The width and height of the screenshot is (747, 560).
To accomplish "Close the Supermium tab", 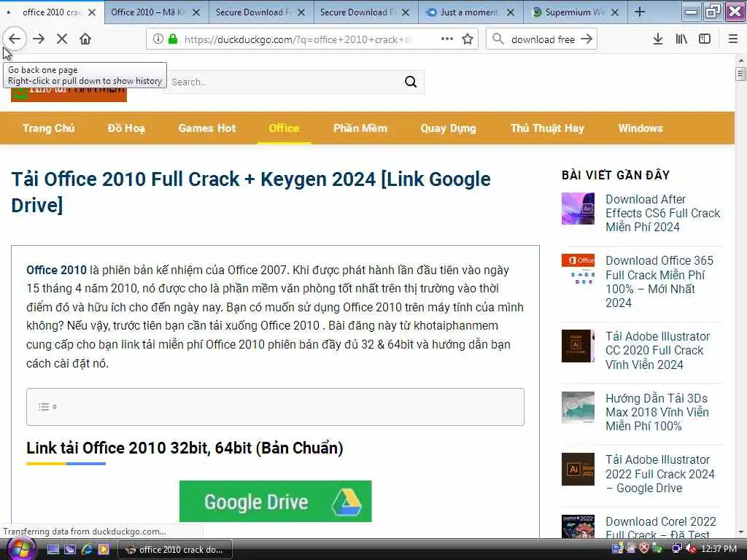I will [x=615, y=12].
